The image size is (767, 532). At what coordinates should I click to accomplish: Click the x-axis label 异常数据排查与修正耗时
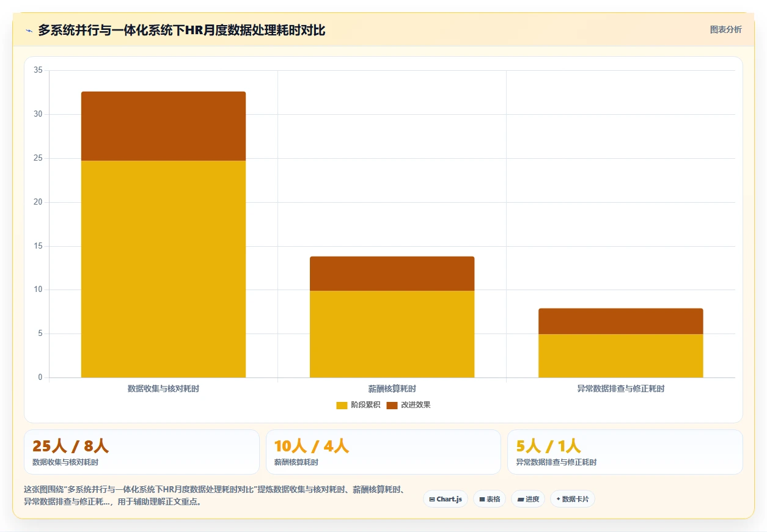tap(620, 388)
